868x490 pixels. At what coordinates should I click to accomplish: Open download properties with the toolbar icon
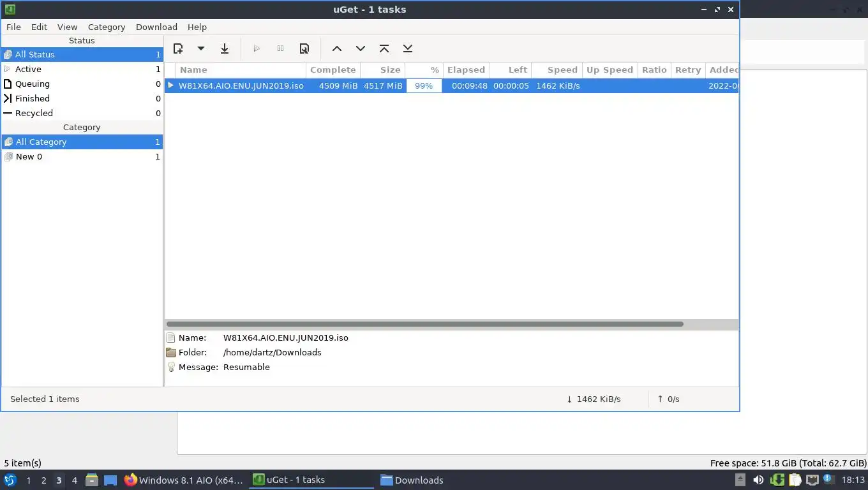point(304,48)
